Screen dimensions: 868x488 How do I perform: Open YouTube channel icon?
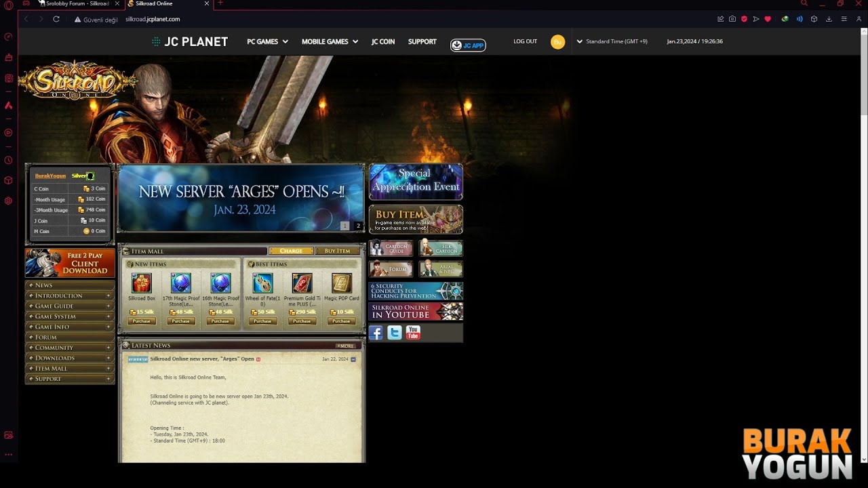(x=413, y=333)
